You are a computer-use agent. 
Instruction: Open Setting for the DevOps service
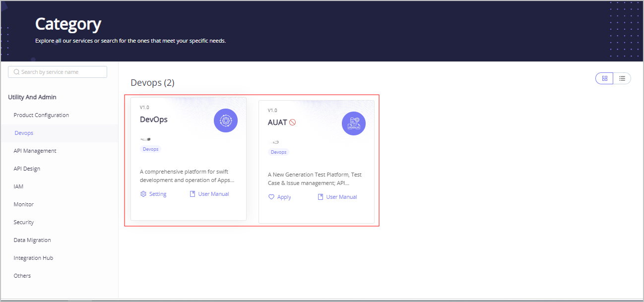point(153,194)
